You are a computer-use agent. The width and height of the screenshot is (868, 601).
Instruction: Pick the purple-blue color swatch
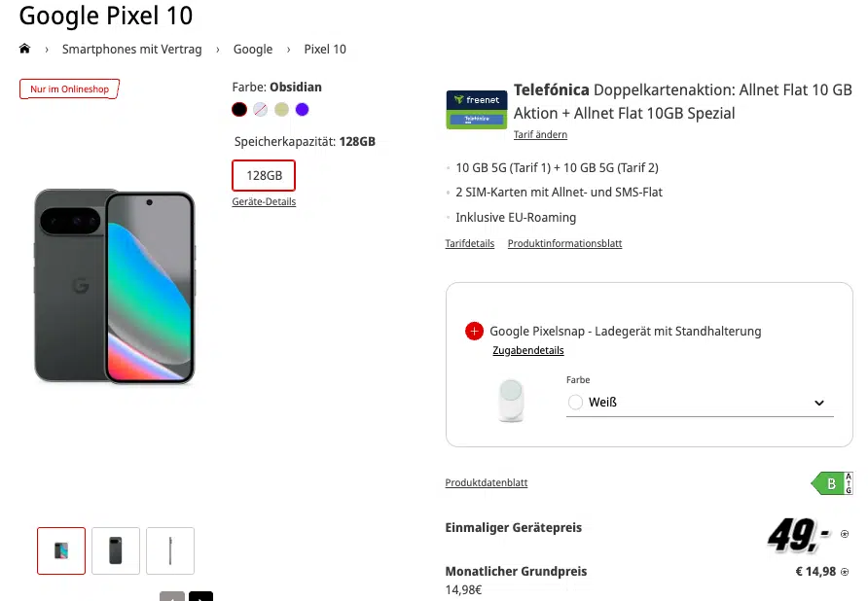(303, 110)
